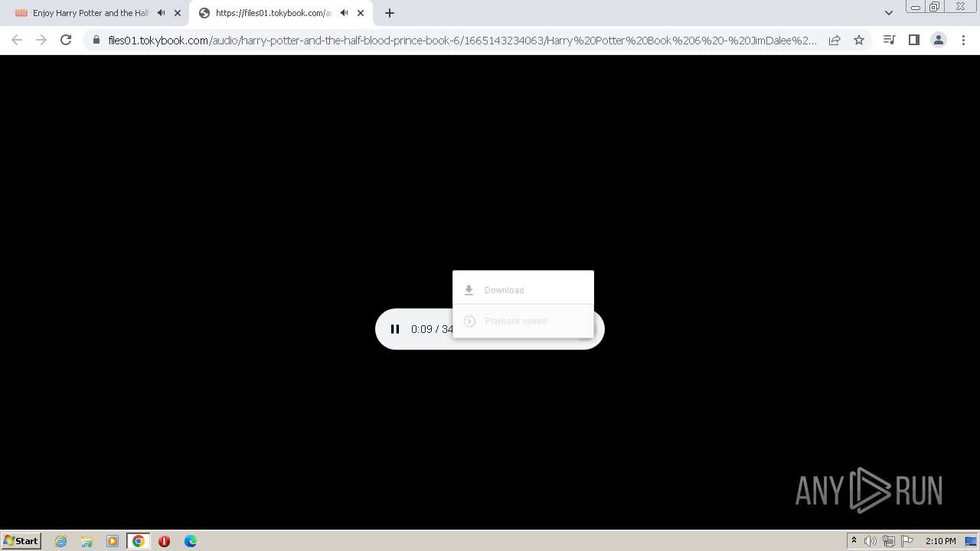Click the download arrow icon in the menu
Viewport: 980px width, 551px height.
pos(469,290)
